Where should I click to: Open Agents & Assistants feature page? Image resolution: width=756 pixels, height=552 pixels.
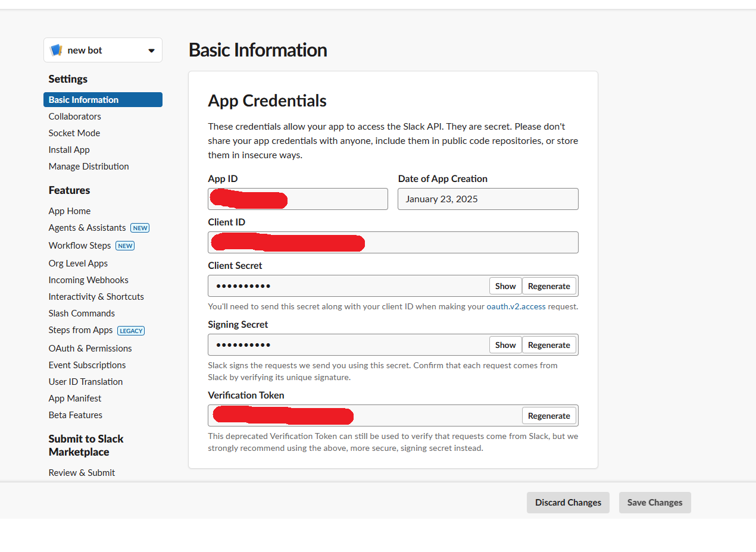[88, 228]
